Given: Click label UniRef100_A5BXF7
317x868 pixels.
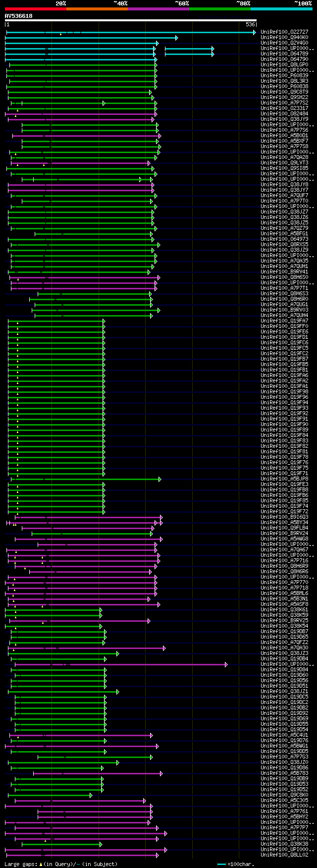Looking at the screenshot, I should click(x=284, y=141).
